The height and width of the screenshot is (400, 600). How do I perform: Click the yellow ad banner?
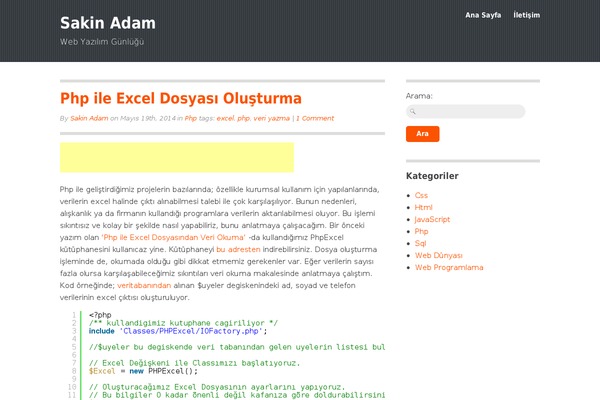pos(177,157)
